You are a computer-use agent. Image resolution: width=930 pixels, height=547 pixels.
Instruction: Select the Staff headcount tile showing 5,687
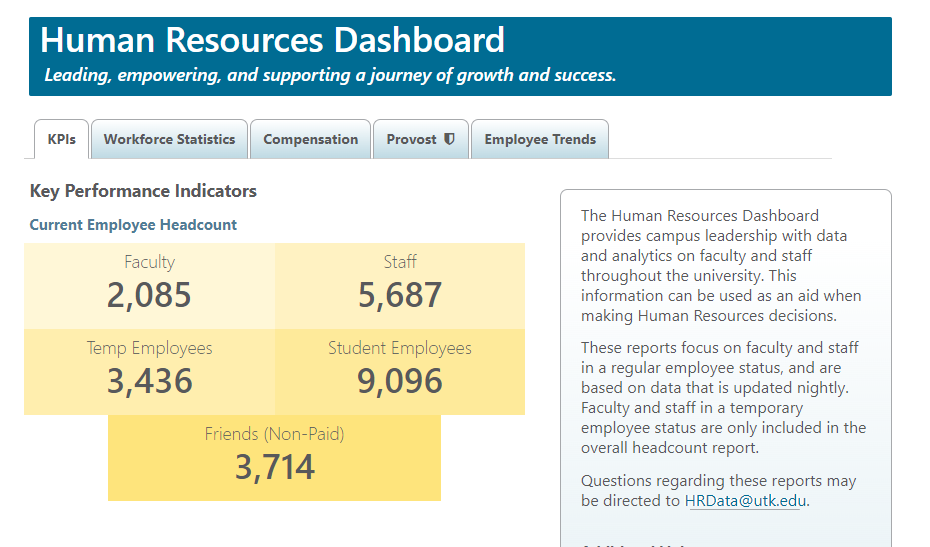tap(400, 285)
